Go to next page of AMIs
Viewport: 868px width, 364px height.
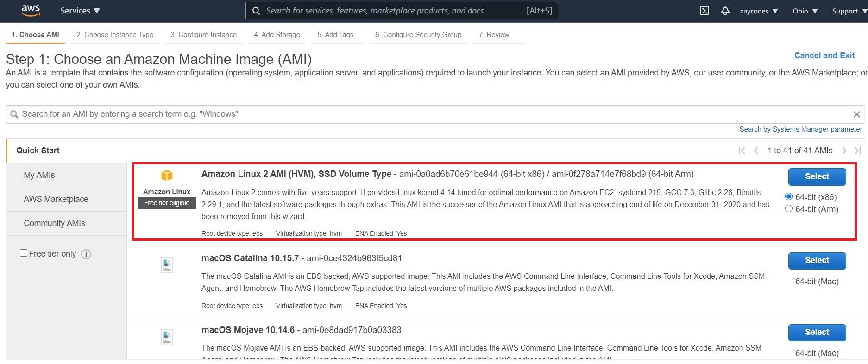(x=844, y=151)
